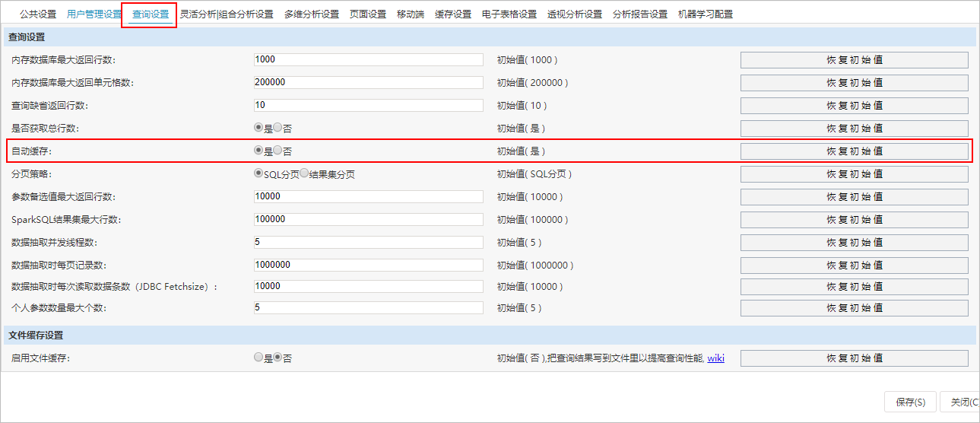The height and width of the screenshot is (423, 980).
Task: Restore default for 是否获取总行数
Action: [855, 129]
